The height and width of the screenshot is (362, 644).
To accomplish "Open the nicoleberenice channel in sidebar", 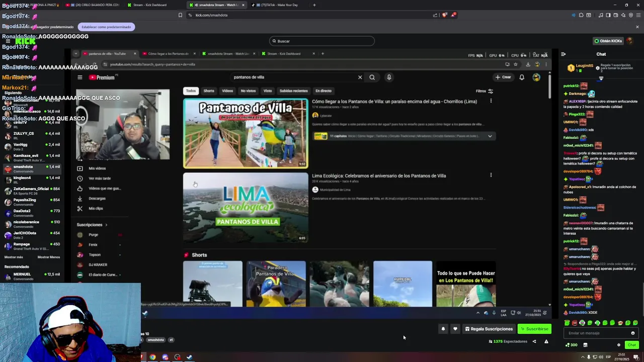I will [x=32, y=224].
